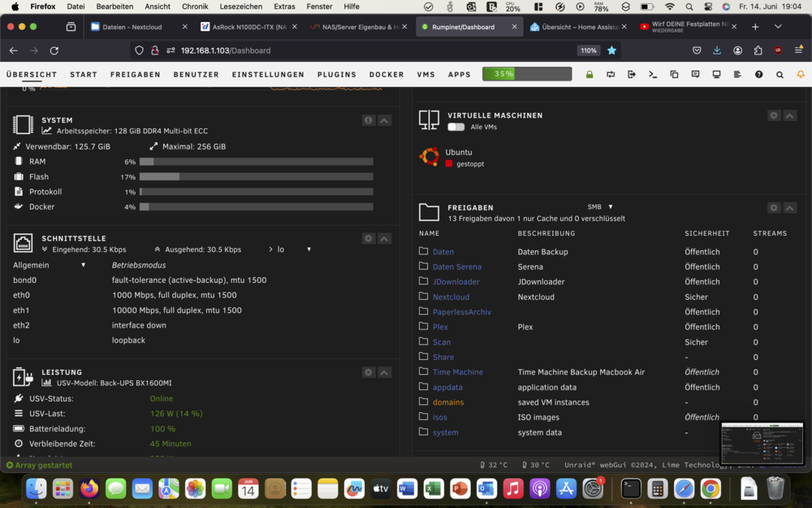This screenshot has width=812, height=508.
Task: Click the info icon on System panel
Action: [x=368, y=120]
